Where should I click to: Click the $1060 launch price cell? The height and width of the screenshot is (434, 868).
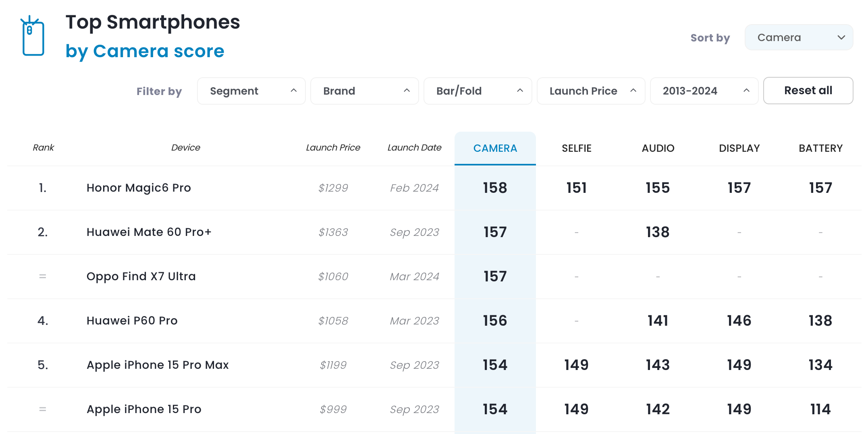click(x=333, y=277)
